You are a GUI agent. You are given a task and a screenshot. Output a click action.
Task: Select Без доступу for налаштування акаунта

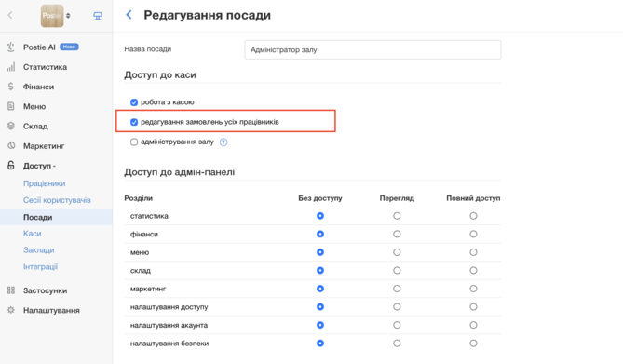point(320,325)
